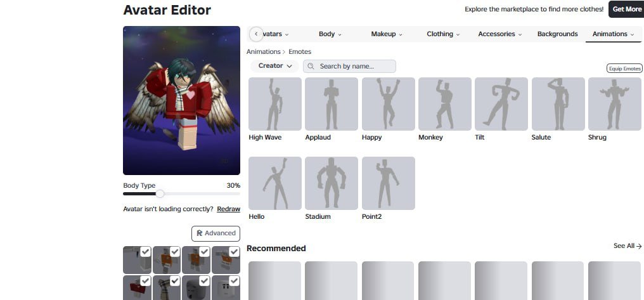644x300 pixels.
Task: Pick the Shrug emote thumbnail
Action: tap(615, 104)
